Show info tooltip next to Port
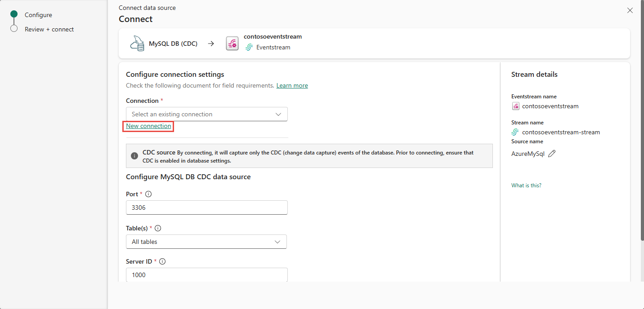 [148, 194]
